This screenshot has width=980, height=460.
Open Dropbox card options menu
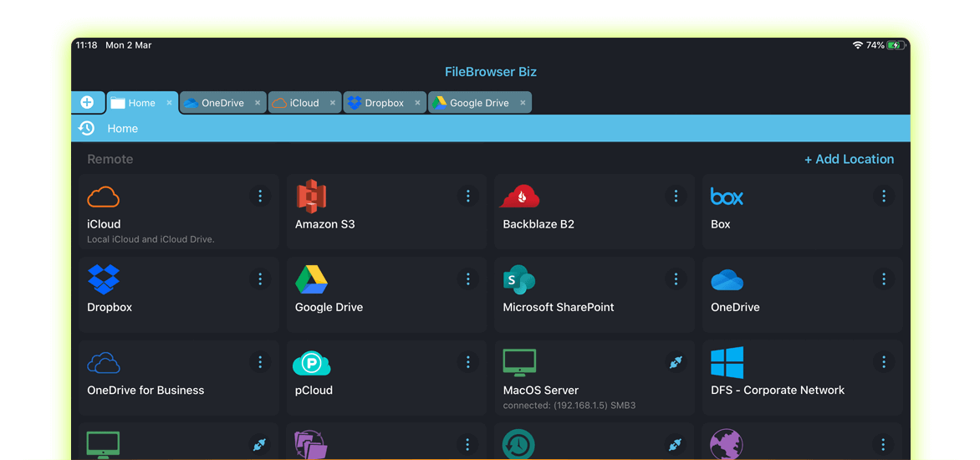click(x=260, y=279)
